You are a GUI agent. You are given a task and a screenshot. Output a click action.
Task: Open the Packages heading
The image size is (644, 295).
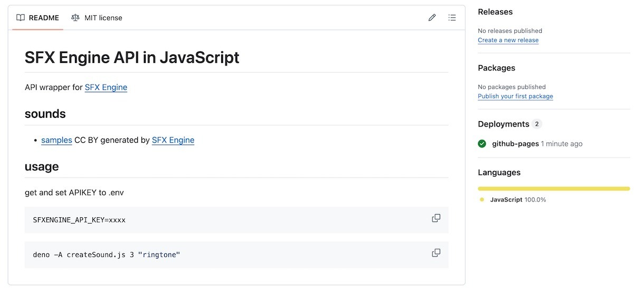pyautogui.click(x=496, y=68)
